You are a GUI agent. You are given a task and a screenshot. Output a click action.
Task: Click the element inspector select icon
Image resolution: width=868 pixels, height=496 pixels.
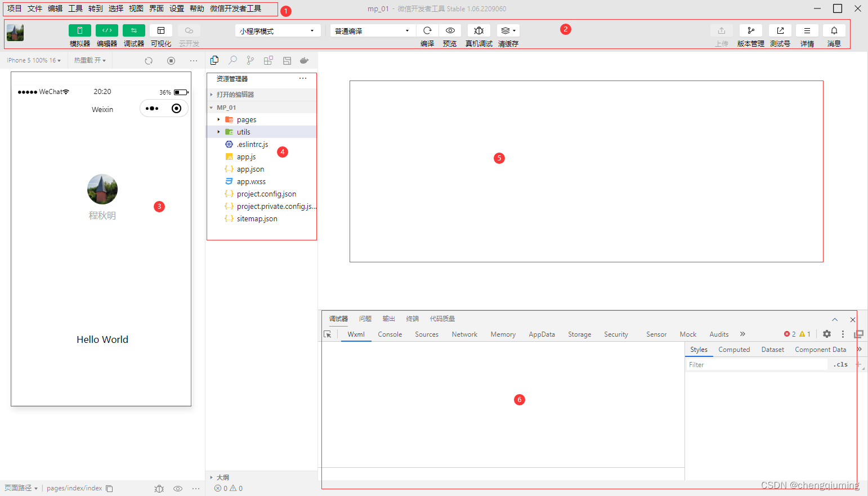point(328,334)
